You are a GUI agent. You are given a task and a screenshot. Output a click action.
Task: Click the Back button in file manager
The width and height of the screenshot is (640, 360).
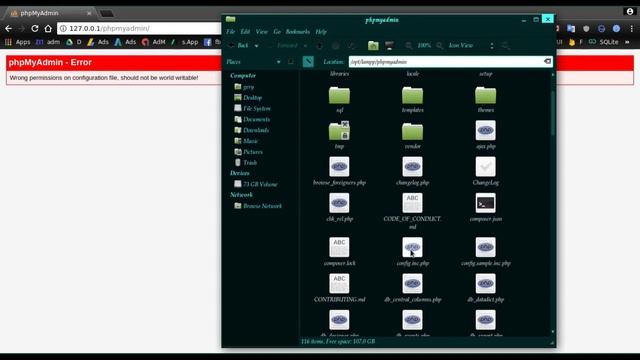point(239,46)
